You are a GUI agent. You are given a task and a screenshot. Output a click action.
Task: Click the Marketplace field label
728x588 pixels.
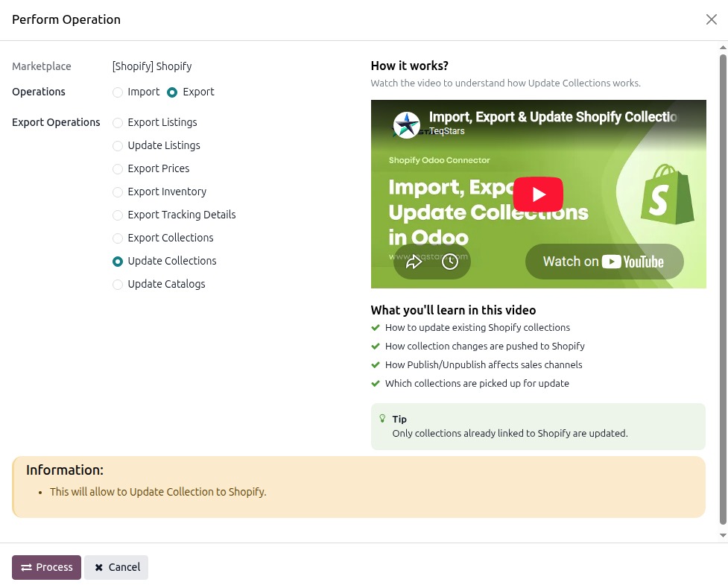point(41,66)
